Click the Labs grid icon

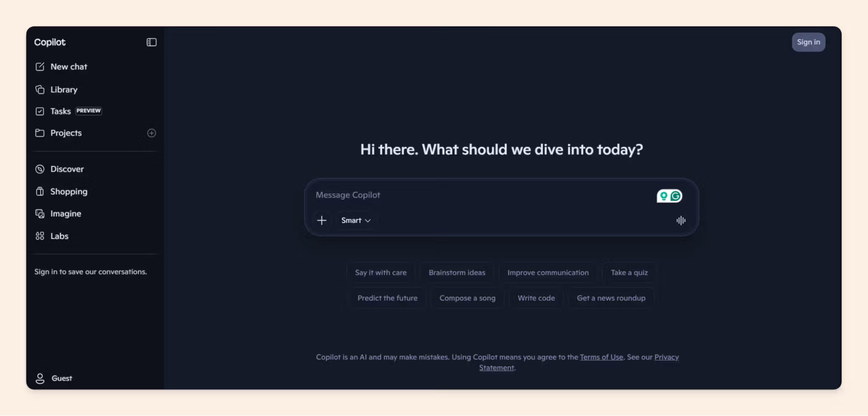[40, 236]
